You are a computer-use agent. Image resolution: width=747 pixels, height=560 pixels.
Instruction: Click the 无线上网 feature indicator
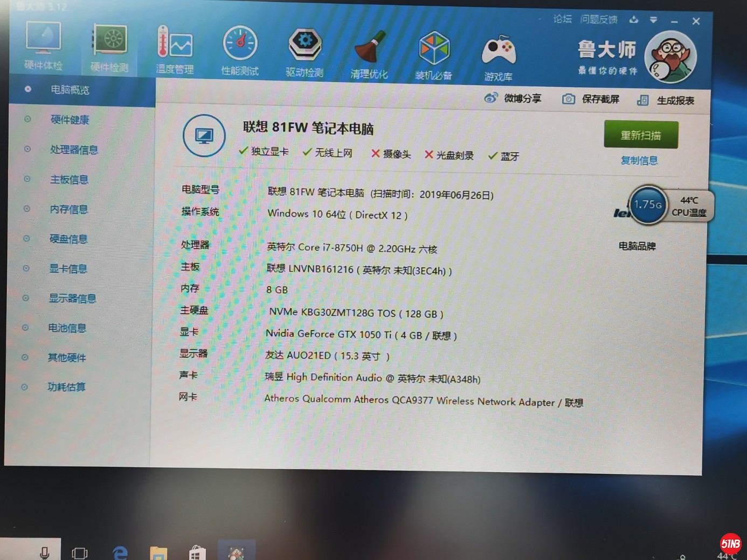point(328,153)
